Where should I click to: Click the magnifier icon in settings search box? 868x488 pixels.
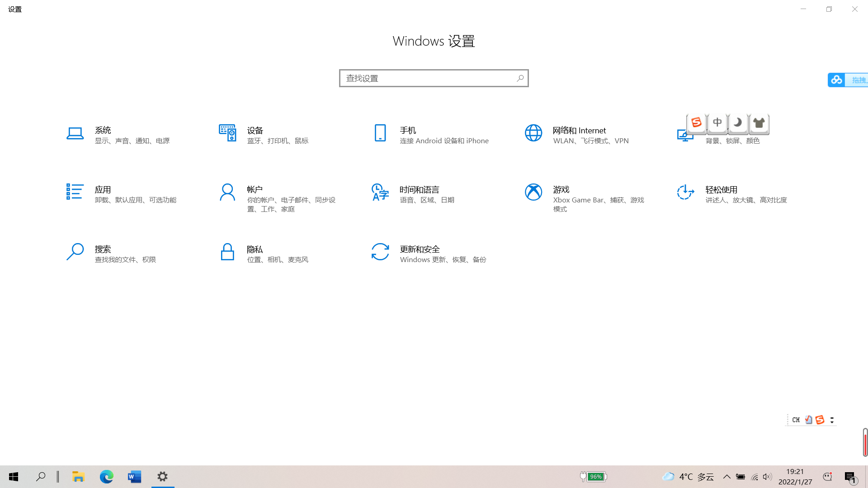coord(520,78)
